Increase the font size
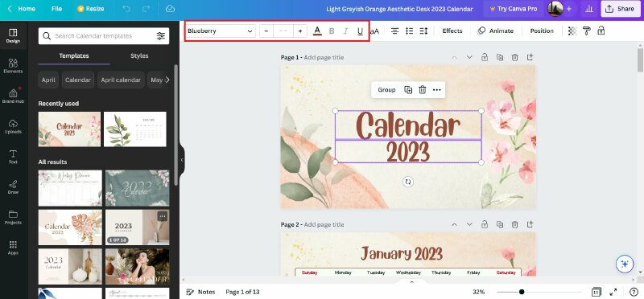Image resolution: width=644 pixels, height=299 pixels. pyautogui.click(x=300, y=31)
